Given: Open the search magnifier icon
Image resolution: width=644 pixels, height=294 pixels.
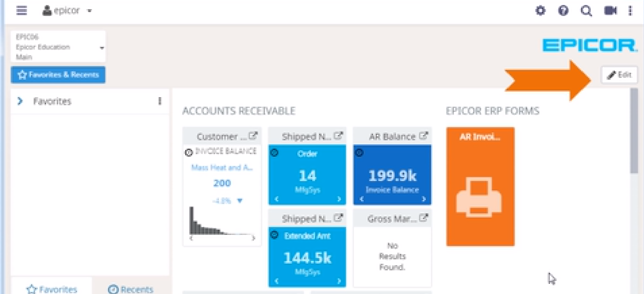Looking at the screenshot, I should 586,11.
